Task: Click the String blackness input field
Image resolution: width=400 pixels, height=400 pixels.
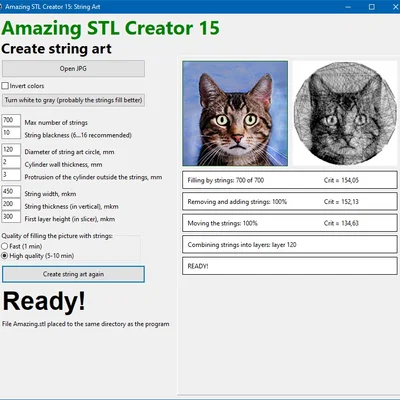Action: pos(11,133)
